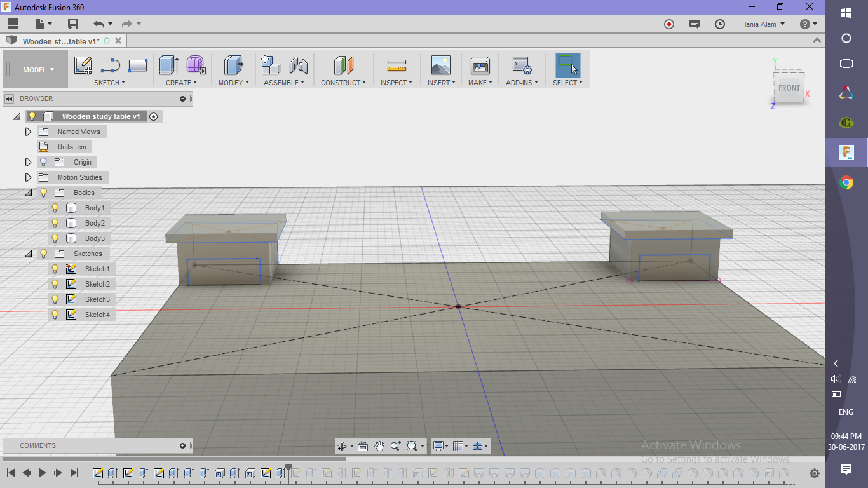
Task: Click the Redo arrow
Action: pos(127,24)
